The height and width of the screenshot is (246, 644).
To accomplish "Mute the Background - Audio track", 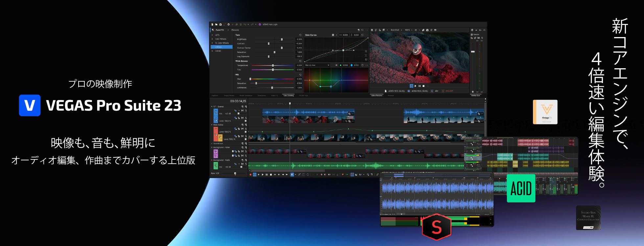I will click(242, 164).
